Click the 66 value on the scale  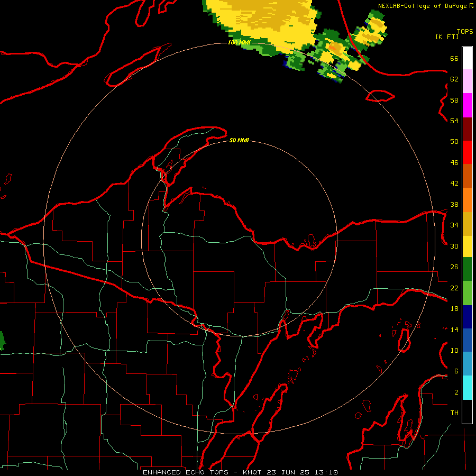[x=454, y=58]
